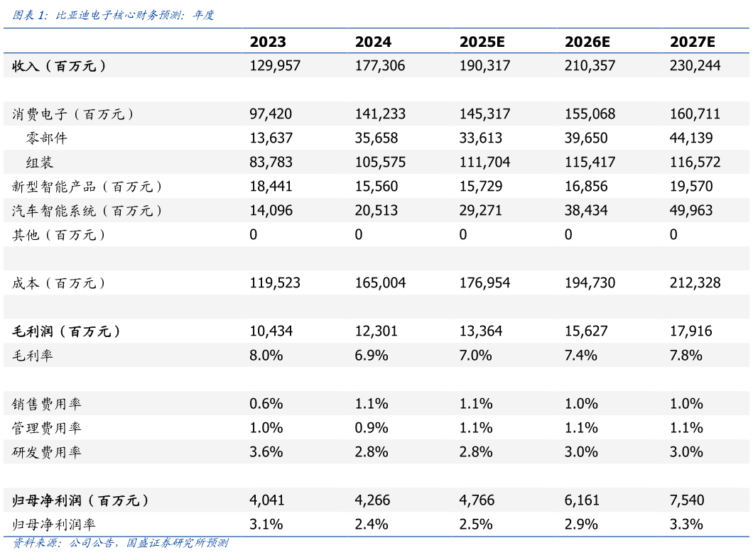Click the 成本（百万元） row label
The height and width of the screenshot is (560, 753).
(x=60, y=283)
